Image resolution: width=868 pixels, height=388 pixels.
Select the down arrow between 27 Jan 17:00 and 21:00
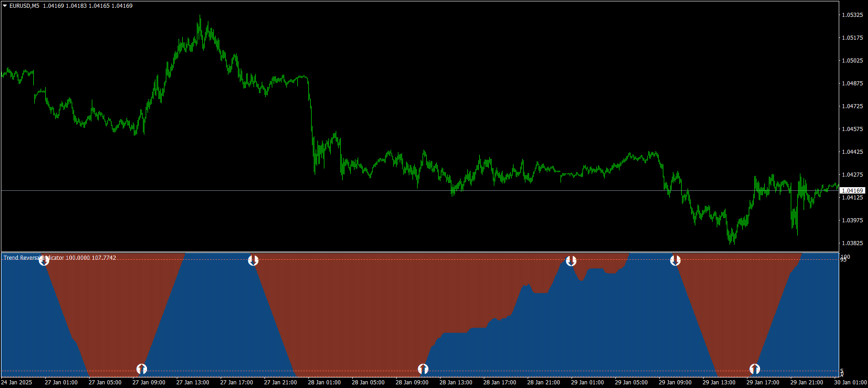[253, 261]
